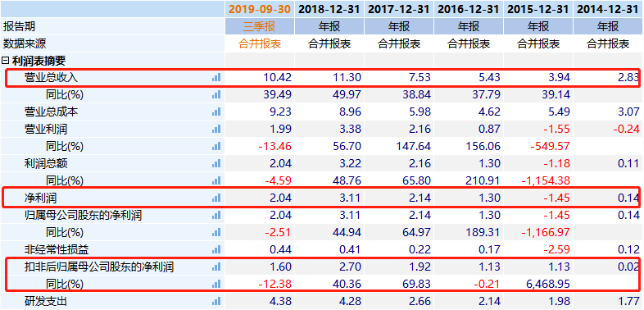Select the 2018-12-31 column header
644x310 pixels.
click(x=329, y=9)
